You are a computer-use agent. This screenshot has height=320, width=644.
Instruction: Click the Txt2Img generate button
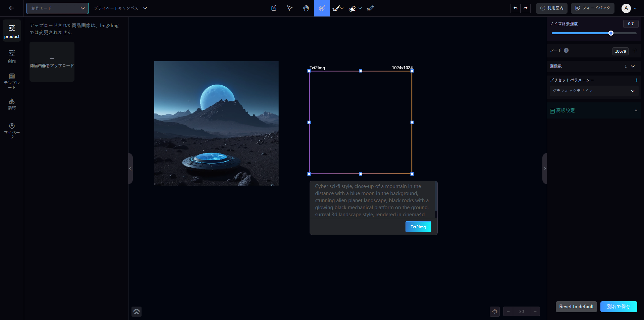418,227
